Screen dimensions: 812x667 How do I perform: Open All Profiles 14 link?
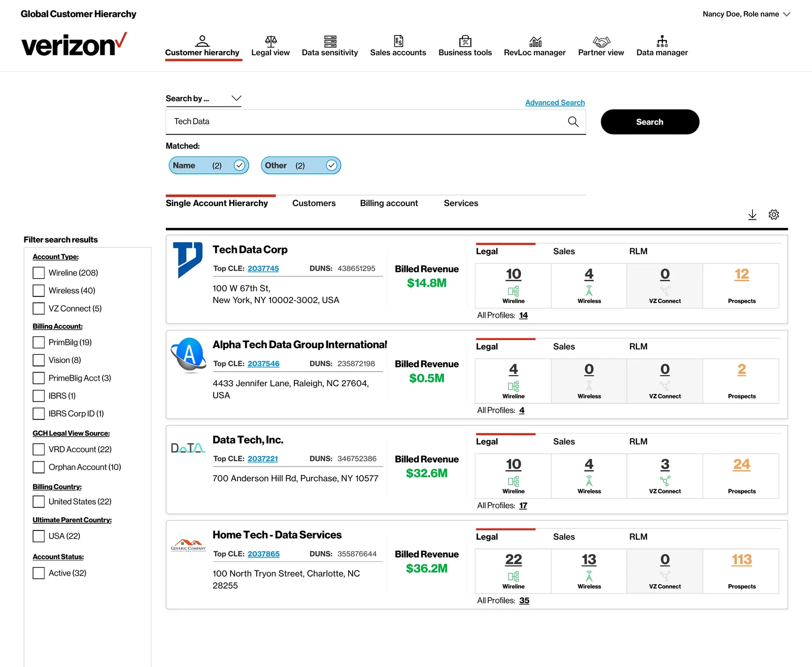pyautogui.click(x=524, y=316)
